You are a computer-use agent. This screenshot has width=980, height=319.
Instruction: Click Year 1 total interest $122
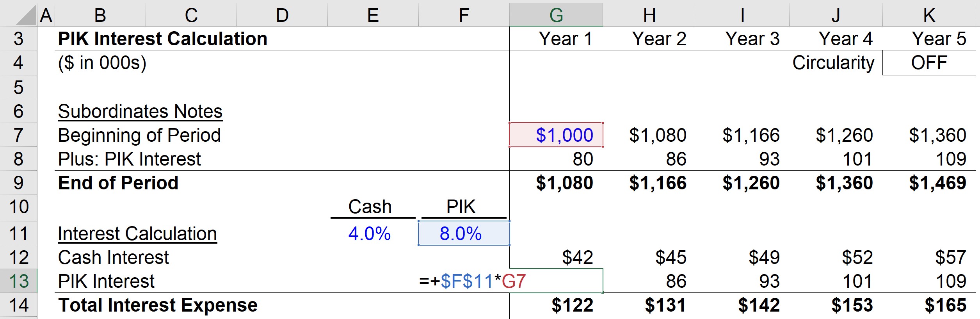[556, 305]
